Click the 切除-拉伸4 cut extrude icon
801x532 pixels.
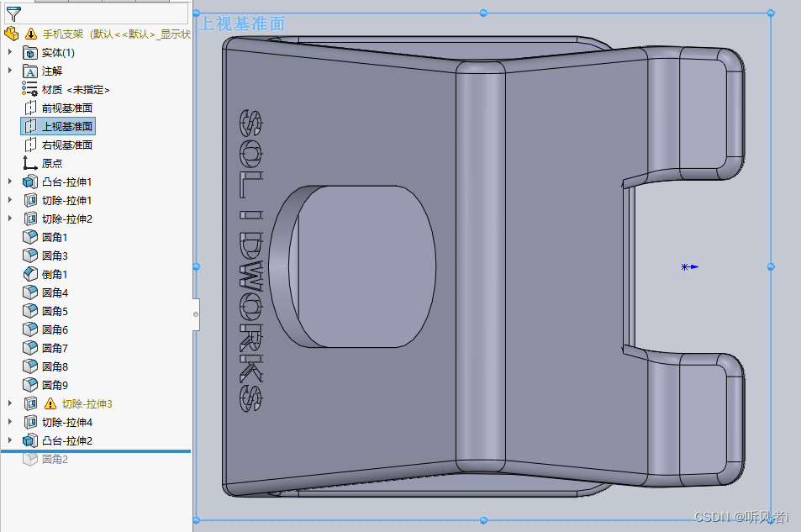point(30,422)
